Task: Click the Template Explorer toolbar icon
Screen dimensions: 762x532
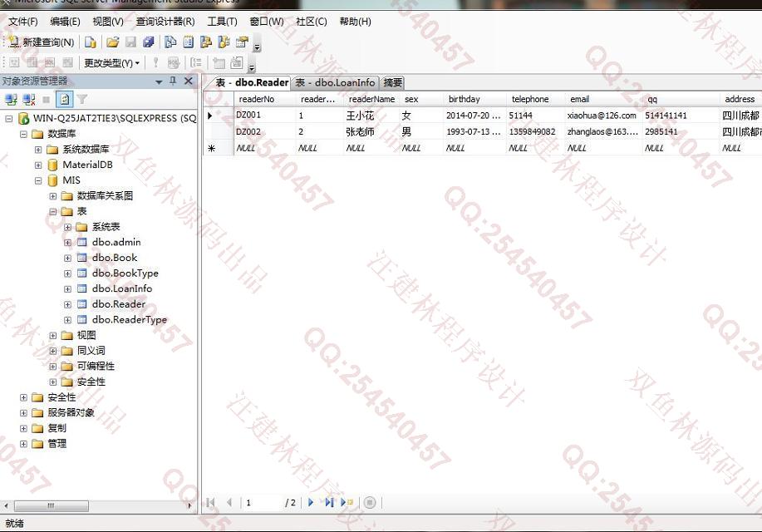Action: coord(224,42)
